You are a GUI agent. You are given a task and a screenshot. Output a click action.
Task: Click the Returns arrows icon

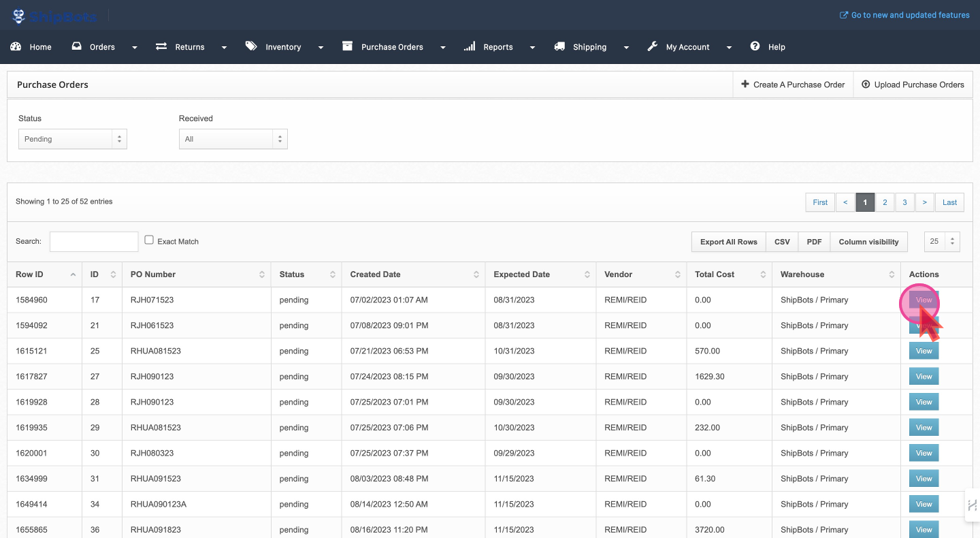161,46
